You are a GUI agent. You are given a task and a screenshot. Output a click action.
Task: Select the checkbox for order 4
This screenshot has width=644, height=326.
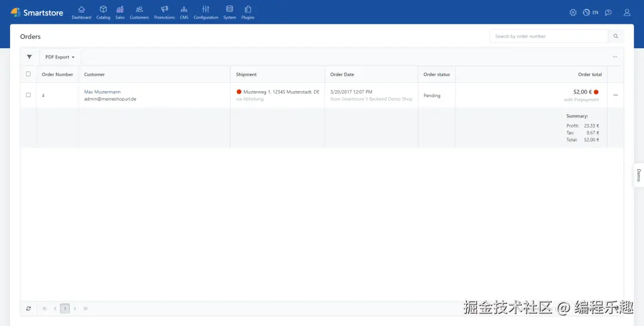29,95
